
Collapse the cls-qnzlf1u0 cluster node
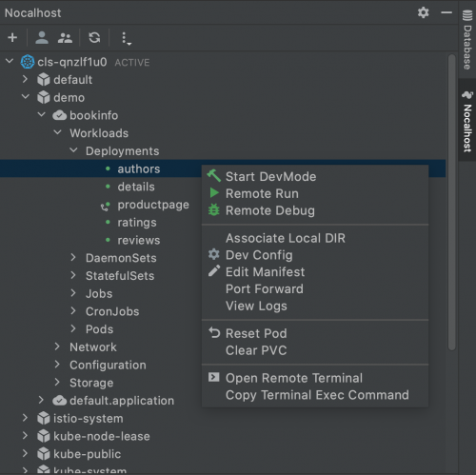coord(10,61)
